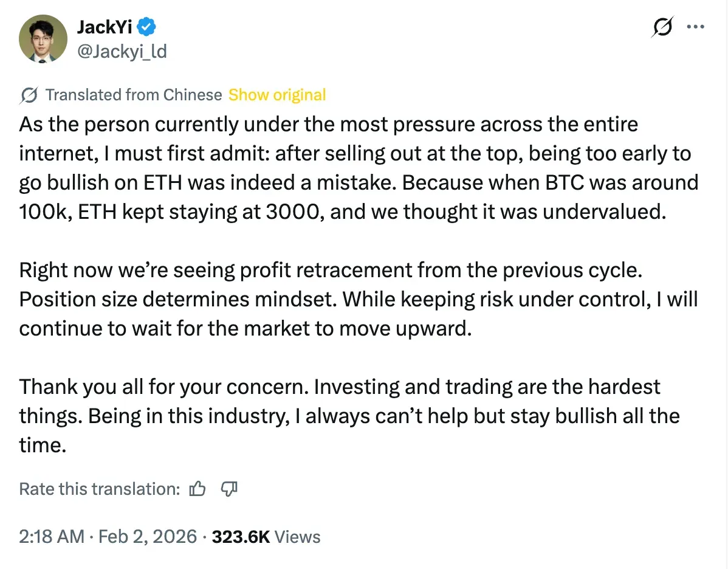Click the paragraph starting "As the person currently"

[x=359, y=167]
